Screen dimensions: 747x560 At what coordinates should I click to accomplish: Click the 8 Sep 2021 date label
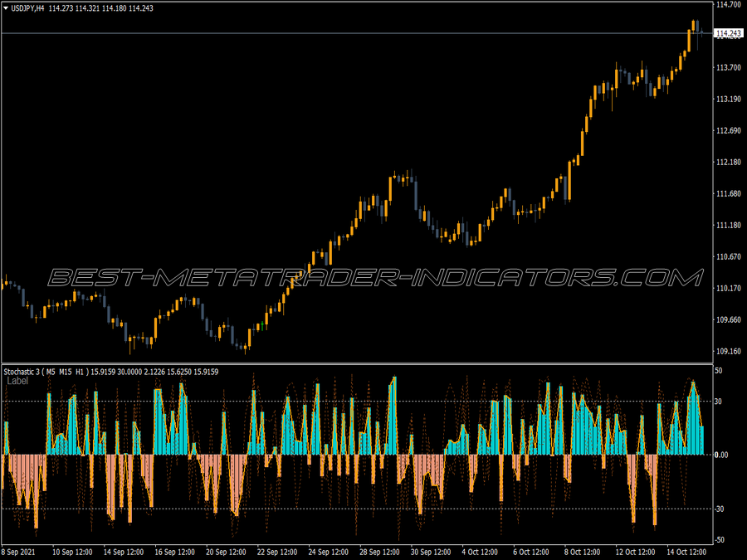coord(18,552)
